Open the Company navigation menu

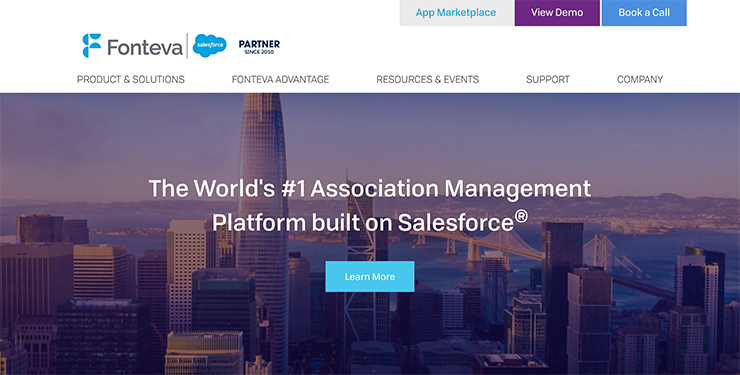click(x=640, y=79)
